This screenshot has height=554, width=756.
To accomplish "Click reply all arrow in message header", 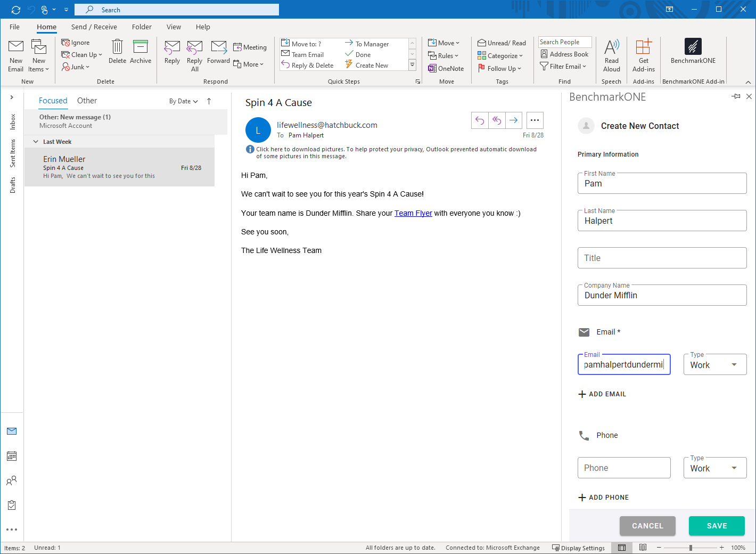I will (497, 120).
